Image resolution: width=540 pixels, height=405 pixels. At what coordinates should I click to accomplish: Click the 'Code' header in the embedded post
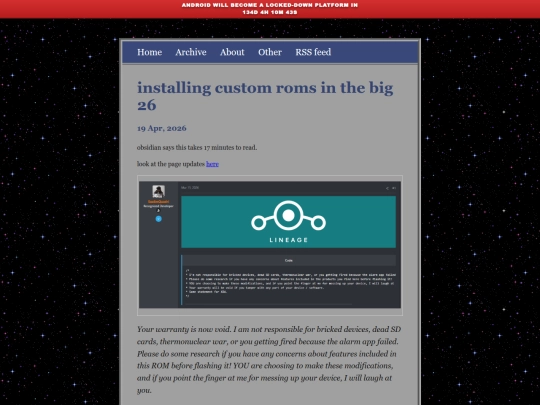[289, 260]
